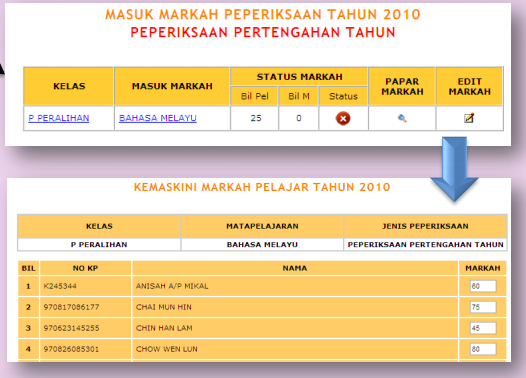Click the 'Bil Pel' subheader

click(x=254, y=96)
